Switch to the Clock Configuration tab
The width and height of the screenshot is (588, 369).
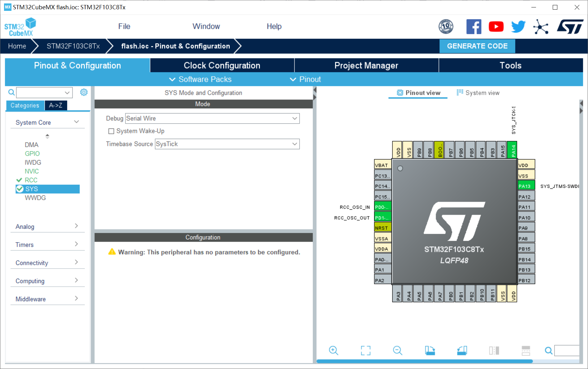tap(222, 65)
